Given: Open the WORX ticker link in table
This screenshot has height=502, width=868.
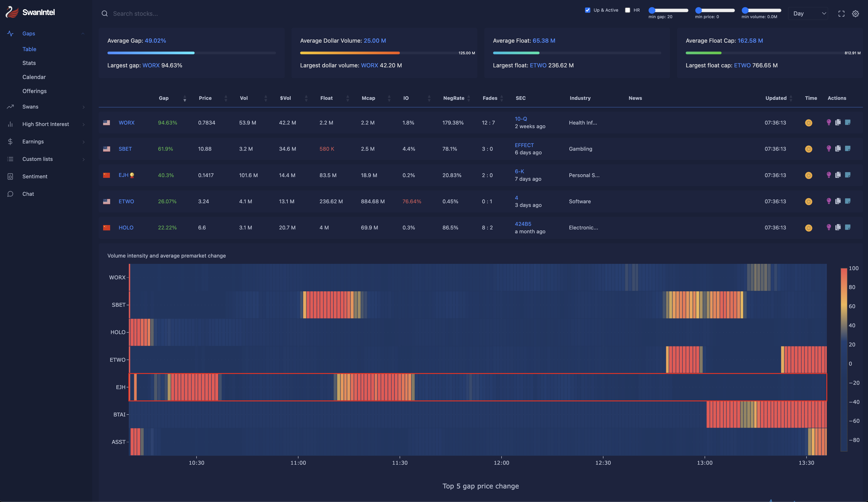Looking at the screenshot, I should 126,123.
